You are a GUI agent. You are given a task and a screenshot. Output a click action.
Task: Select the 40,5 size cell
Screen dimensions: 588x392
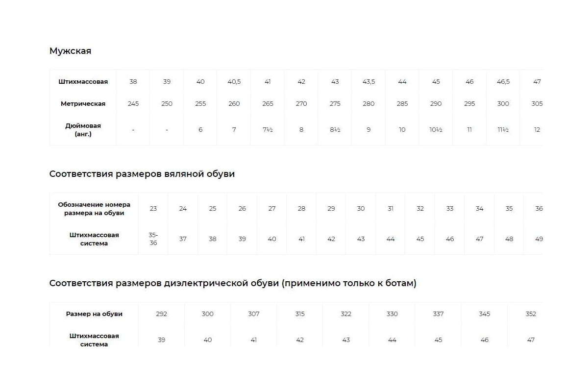(x=234, y=82)
